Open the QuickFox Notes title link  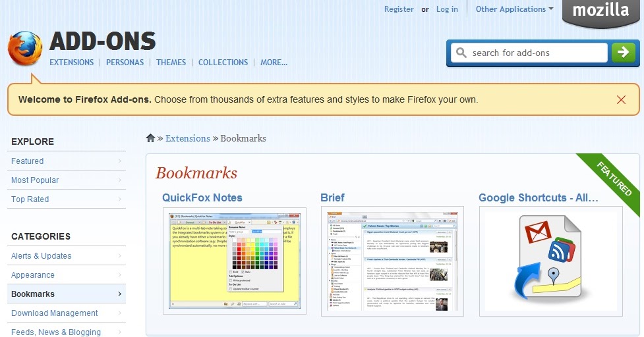click(202, 197)
